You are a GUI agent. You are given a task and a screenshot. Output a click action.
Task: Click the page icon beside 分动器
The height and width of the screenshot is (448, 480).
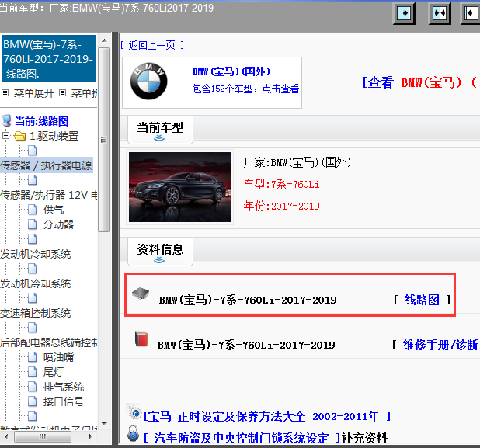tap(33, 224)
